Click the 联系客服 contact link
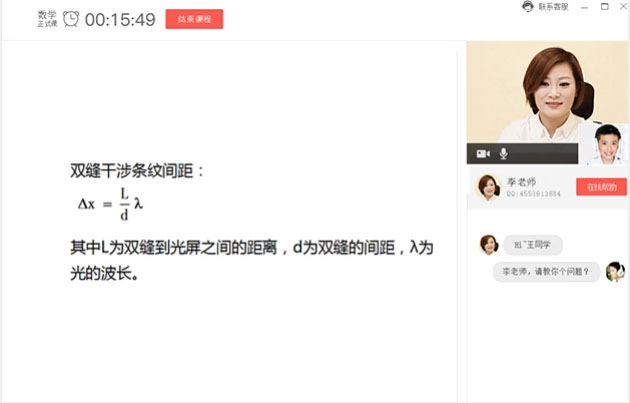630x403 pixels. click(553, 7)
